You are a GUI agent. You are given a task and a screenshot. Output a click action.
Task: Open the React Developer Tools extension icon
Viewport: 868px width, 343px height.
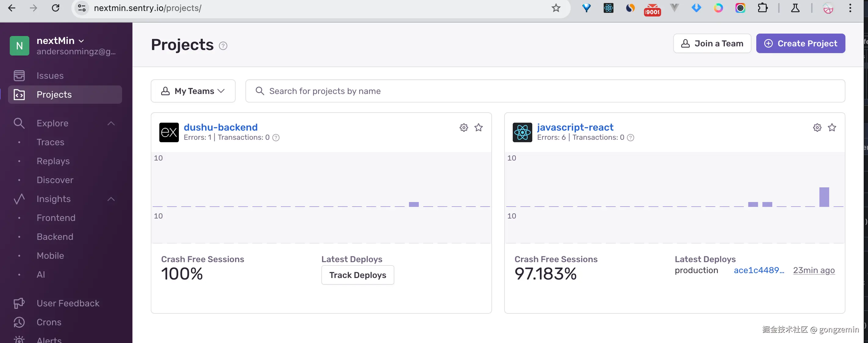(x=608, y=8)
